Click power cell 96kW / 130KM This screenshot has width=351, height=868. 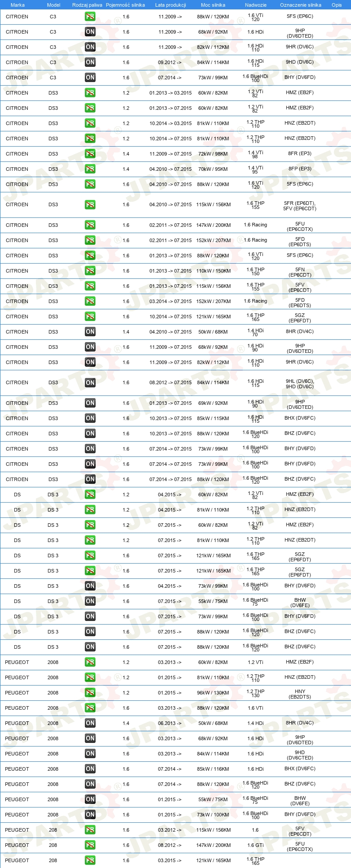click(213, 693)
